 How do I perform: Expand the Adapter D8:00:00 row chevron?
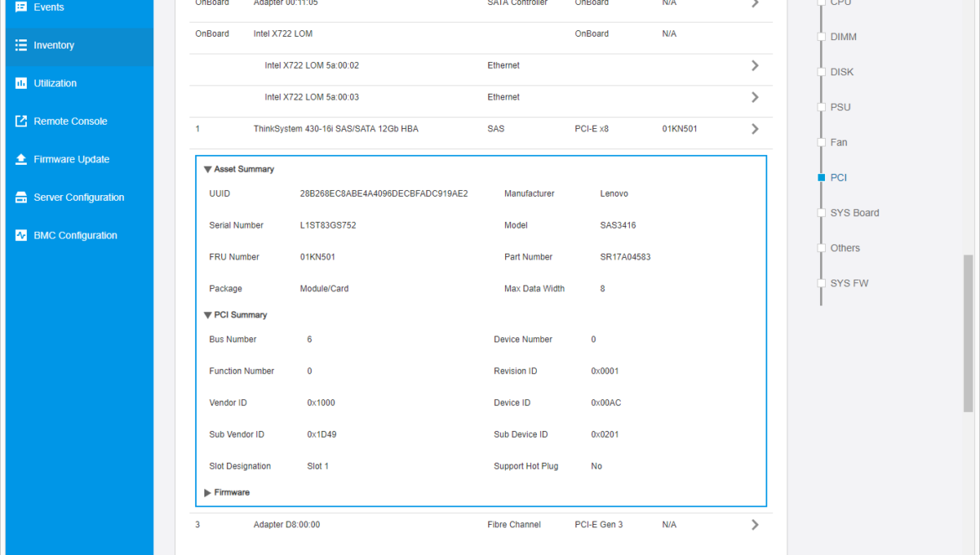tap(755, 525)
